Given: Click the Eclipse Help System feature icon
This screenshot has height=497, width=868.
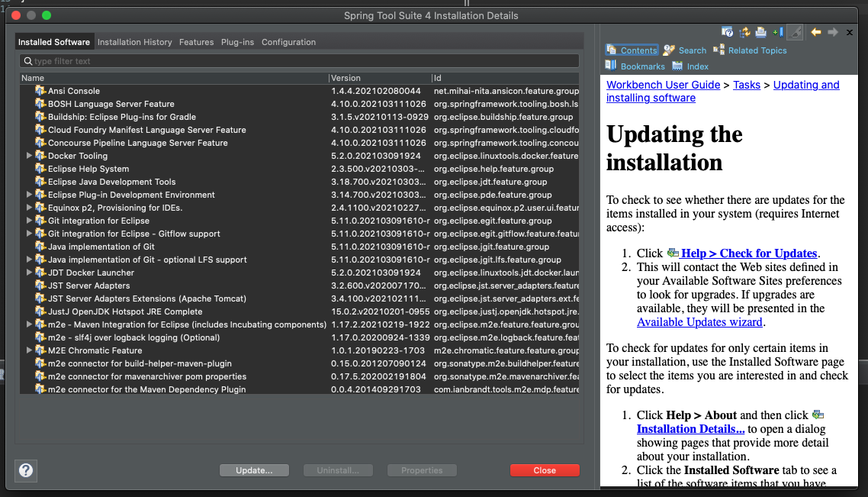Looking at the screenshot, I should tap(40, 169).
